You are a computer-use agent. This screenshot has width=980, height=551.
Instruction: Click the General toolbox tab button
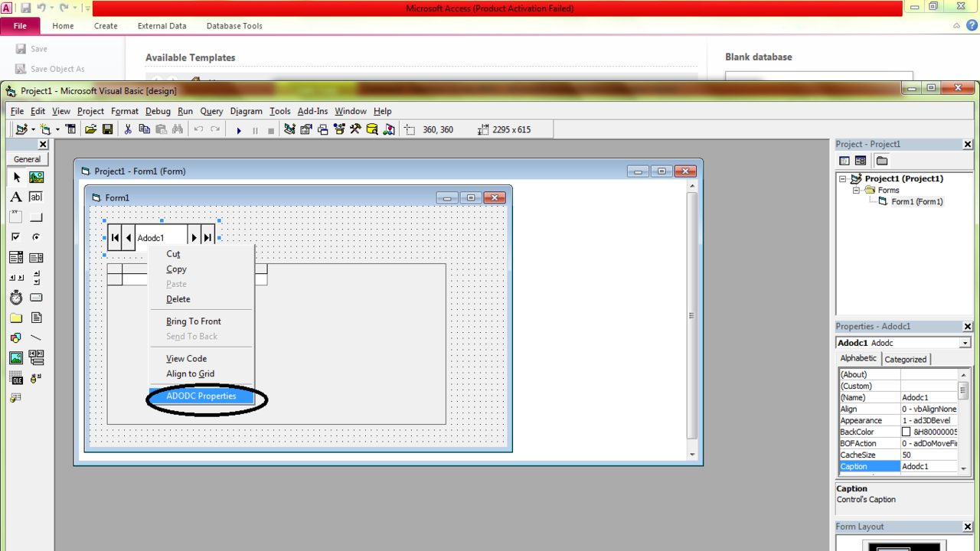click(x=27, y=159)
